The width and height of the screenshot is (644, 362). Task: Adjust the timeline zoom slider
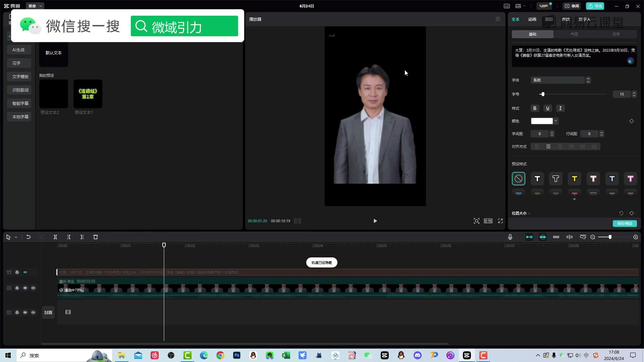click(610, 237)
